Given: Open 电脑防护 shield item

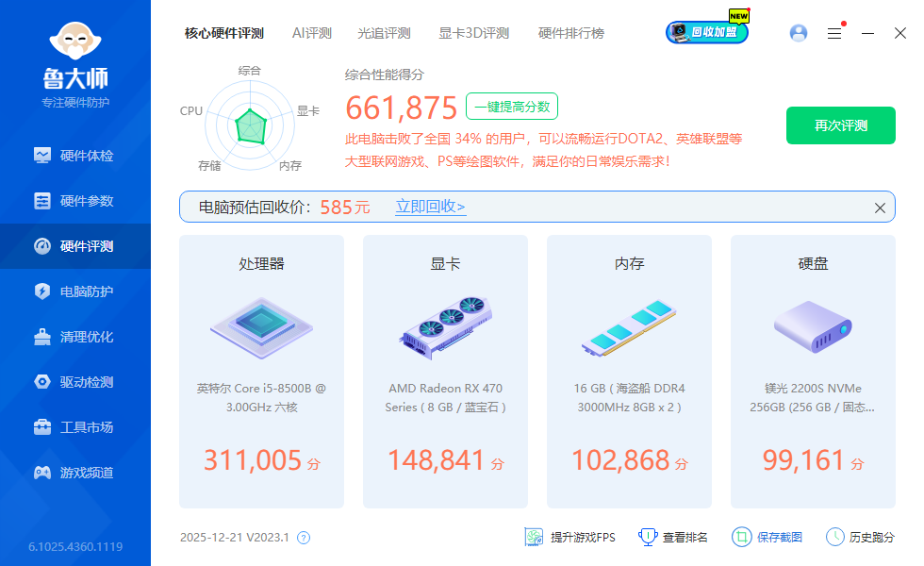Looking at the screenshot, I should click(x=75, y=291).
